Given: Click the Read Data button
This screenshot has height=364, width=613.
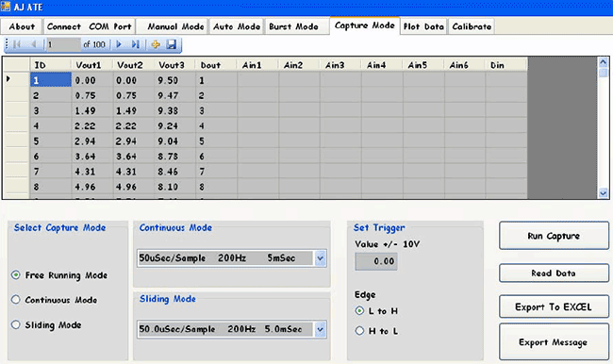Looking at the screenshot, I should [x=554, y=273].
